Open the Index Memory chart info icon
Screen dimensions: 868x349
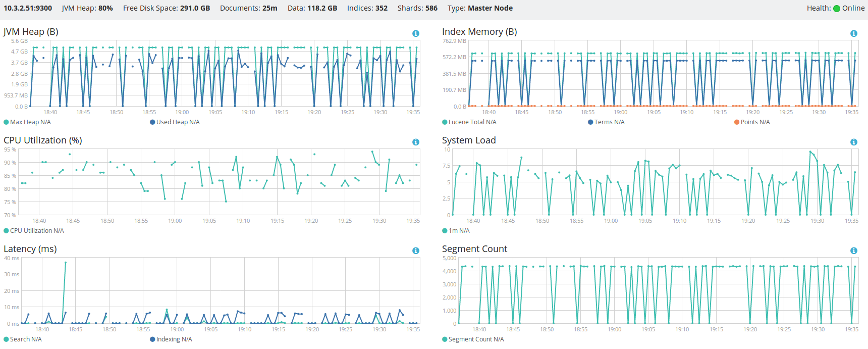[854, 33]
